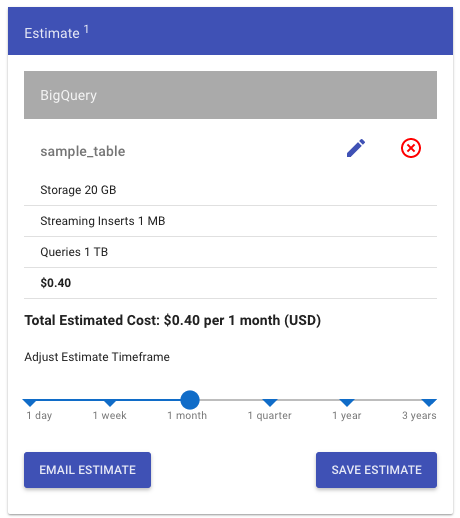The image size is (460, 518).
Task: Edit sample_table using the pencil icon
Action: [x=356, y=148]
